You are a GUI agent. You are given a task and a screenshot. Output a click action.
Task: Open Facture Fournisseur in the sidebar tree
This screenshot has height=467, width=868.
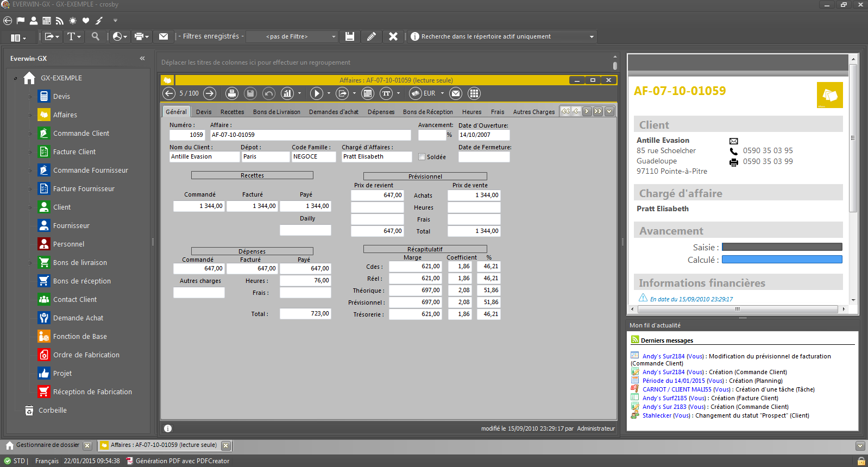[x=84, y=188]
